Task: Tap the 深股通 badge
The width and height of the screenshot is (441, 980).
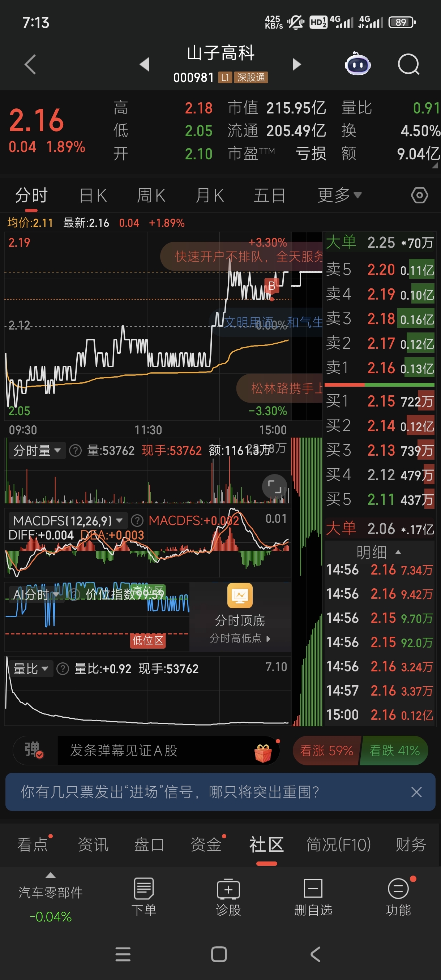Action: (251, 78)
